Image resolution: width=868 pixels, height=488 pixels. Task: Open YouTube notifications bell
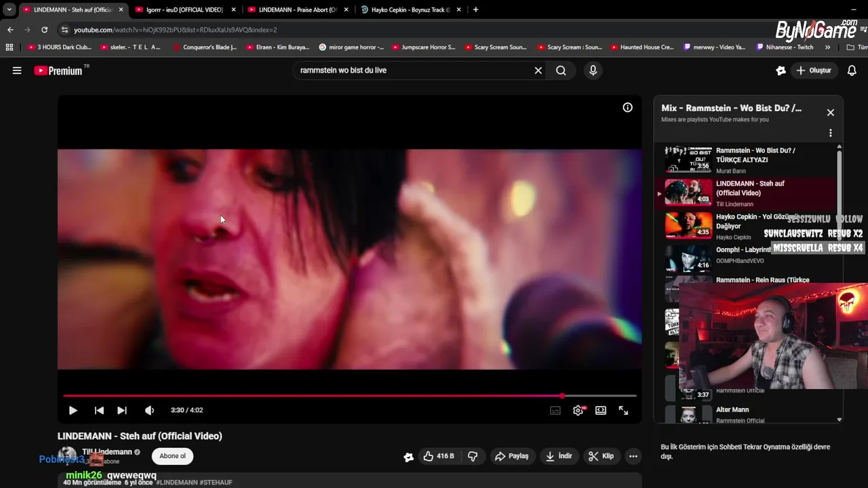tap(852, 70)
